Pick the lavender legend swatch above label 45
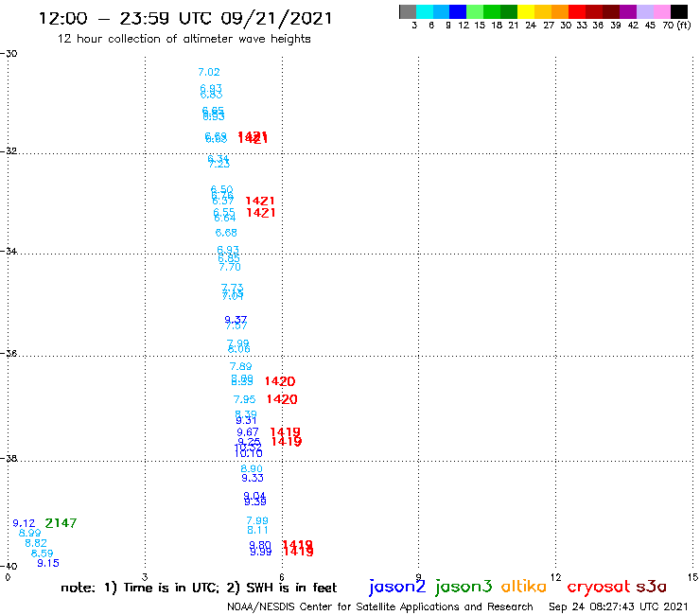700x615 pixels. click(645, 11)
